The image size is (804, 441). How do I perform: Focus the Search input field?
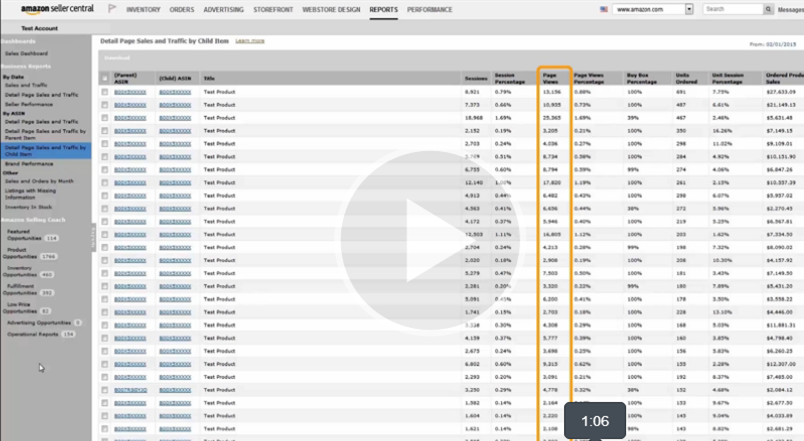tap(733, 9)
